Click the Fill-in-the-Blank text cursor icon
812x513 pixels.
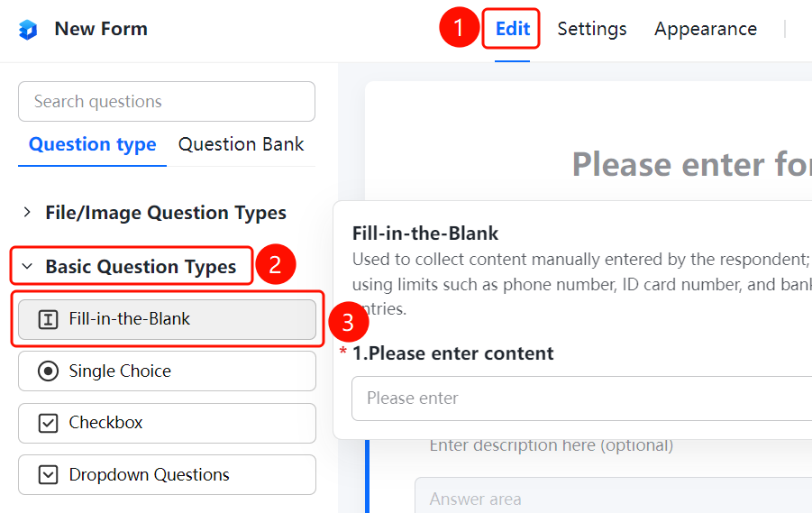(x=48, y=319)
